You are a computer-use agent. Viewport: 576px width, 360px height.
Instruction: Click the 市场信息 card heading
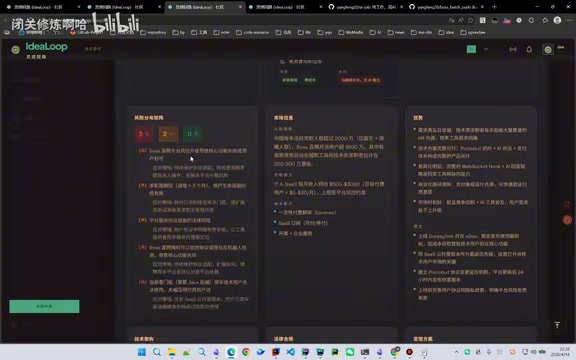[x=283, y=118]
